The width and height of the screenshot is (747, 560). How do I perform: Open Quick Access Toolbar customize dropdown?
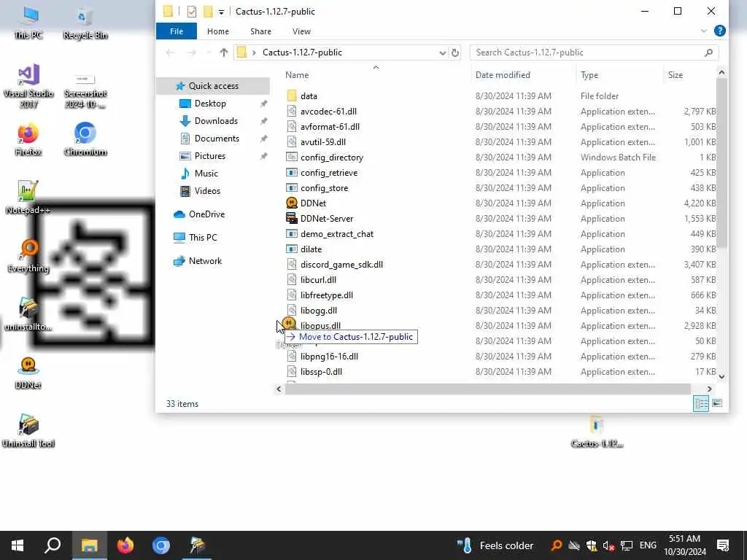coord(221,12)
